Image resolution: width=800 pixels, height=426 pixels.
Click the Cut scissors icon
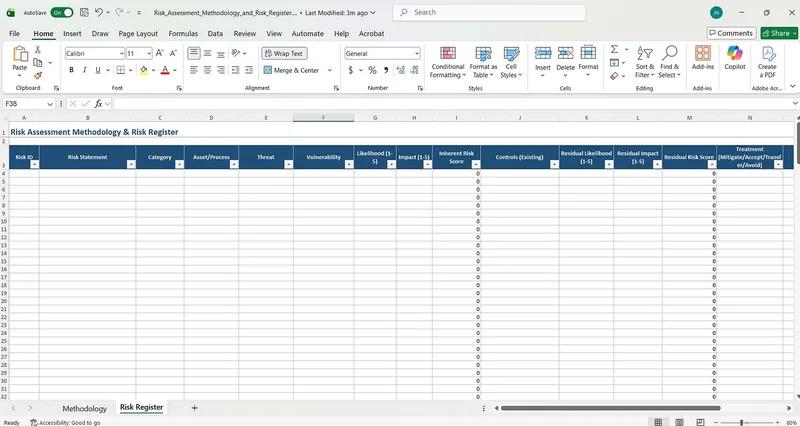[37, 49]
